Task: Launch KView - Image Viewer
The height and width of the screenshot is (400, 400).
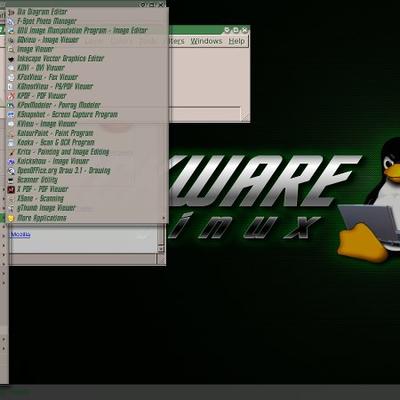Action: coord(87,124)
